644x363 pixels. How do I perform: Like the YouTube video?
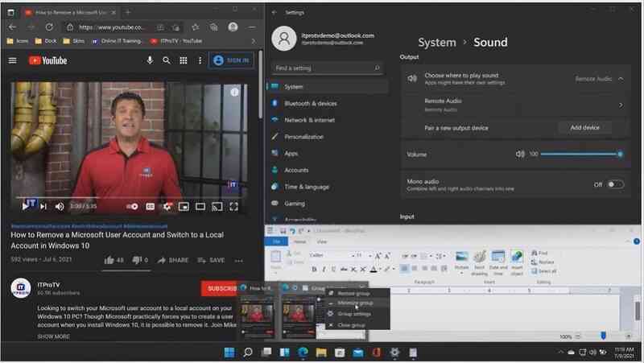click(114, 260)
